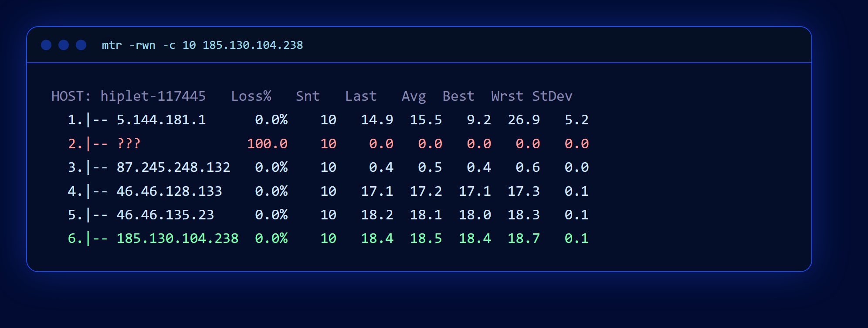Select hop 3 address 87.245.248.132
The height and width of the screenshot is (328, 868).
pyautogui.click(x=173, y=167)
